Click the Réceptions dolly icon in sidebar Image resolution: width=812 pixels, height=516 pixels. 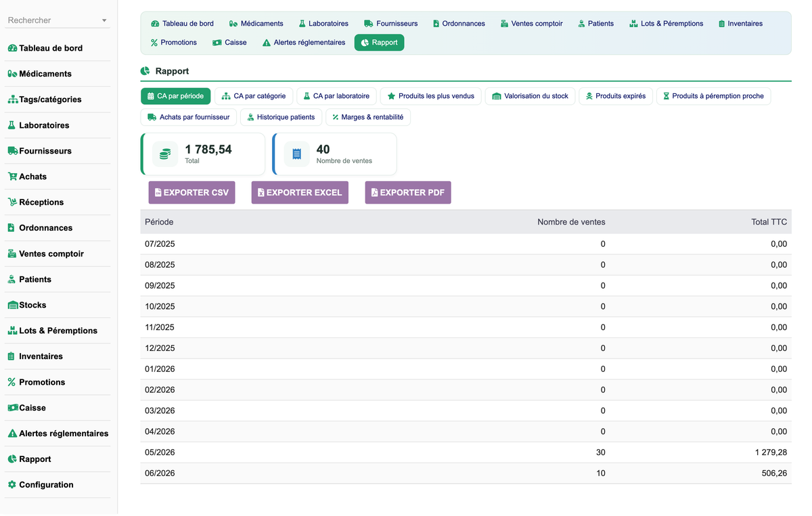coord(12,203)
